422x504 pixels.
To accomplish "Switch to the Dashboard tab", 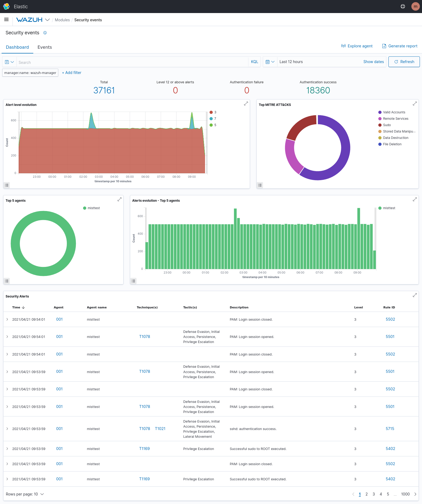I will click(17, 47).
